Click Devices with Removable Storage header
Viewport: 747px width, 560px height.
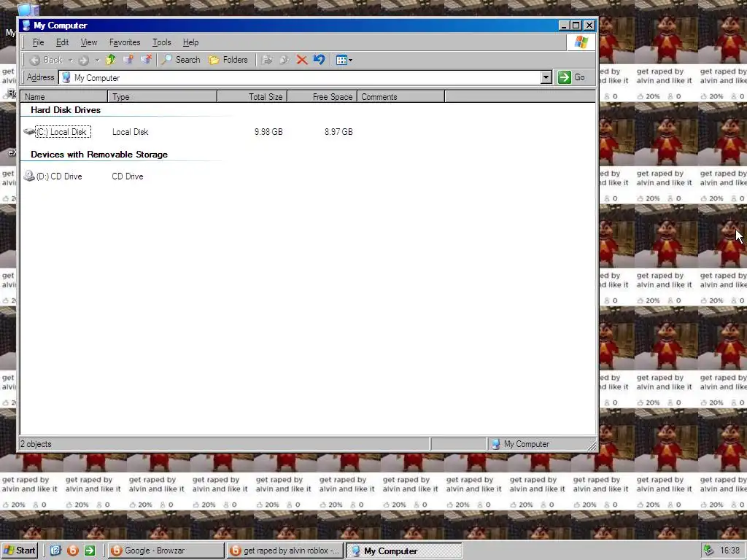tap(99, 155)
